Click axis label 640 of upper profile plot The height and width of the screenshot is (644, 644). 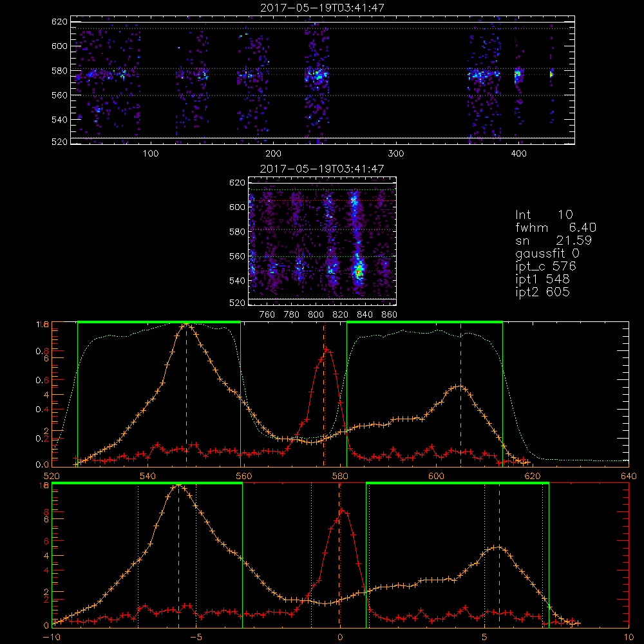click(629, 477)
